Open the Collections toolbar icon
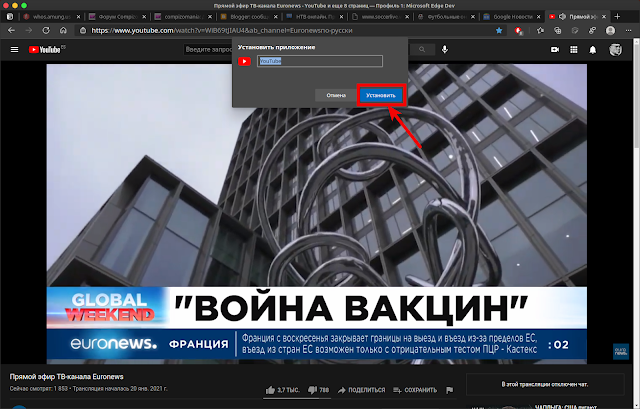Viewport: 640px width, 409px height. pos(558,30)
